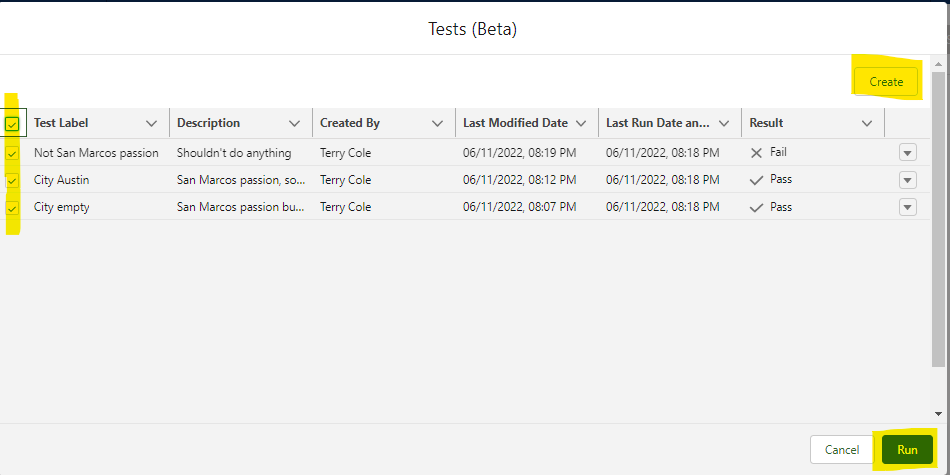This screenshot has width=950, height=475.
Task: Open the Last Modified Date column menu
Action: point(580,124)
